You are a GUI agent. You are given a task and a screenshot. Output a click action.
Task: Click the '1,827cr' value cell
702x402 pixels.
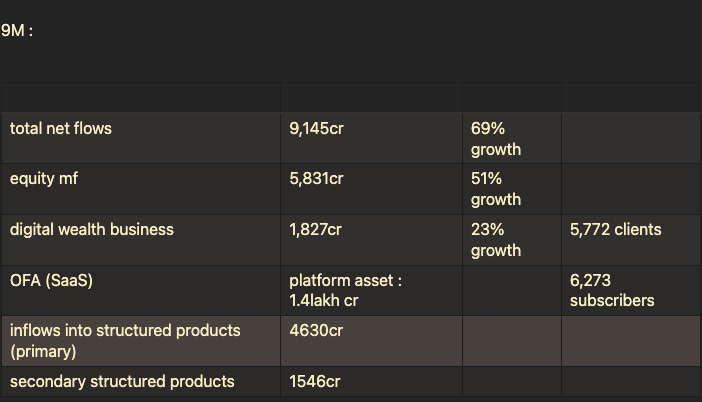point(371,240)
